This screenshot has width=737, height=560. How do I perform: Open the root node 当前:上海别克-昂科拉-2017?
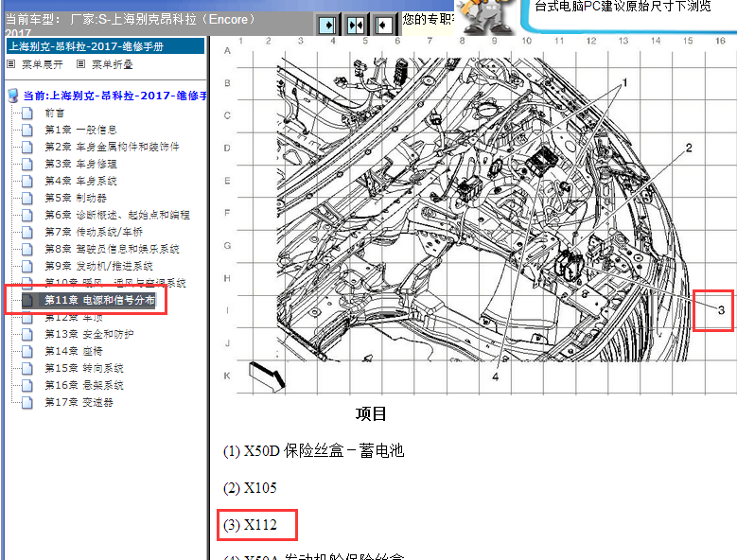click(115, 96)
